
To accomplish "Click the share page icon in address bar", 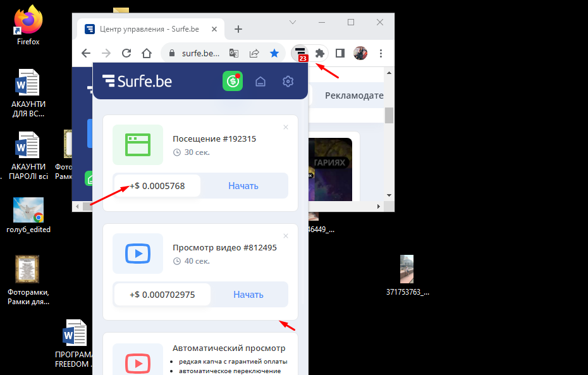I will point(254,53).
